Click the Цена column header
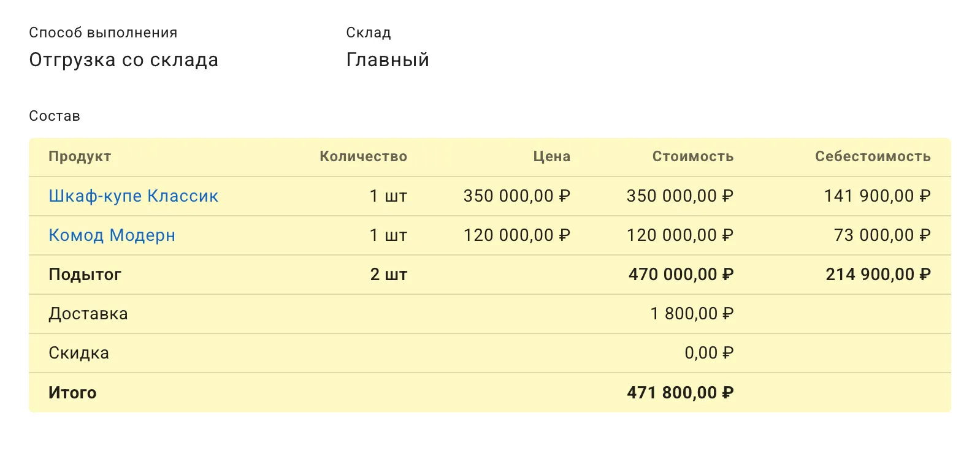This screenshot has width=980, height=456. [549, 156]
